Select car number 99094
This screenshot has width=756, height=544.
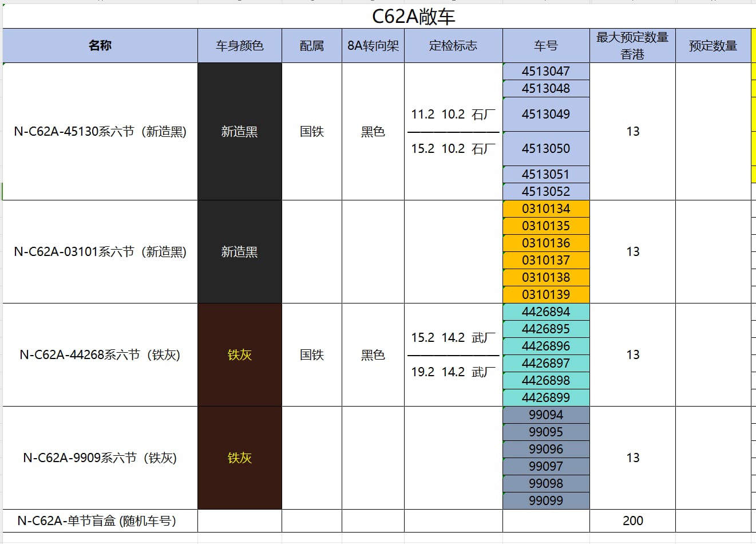coord(546,415)
